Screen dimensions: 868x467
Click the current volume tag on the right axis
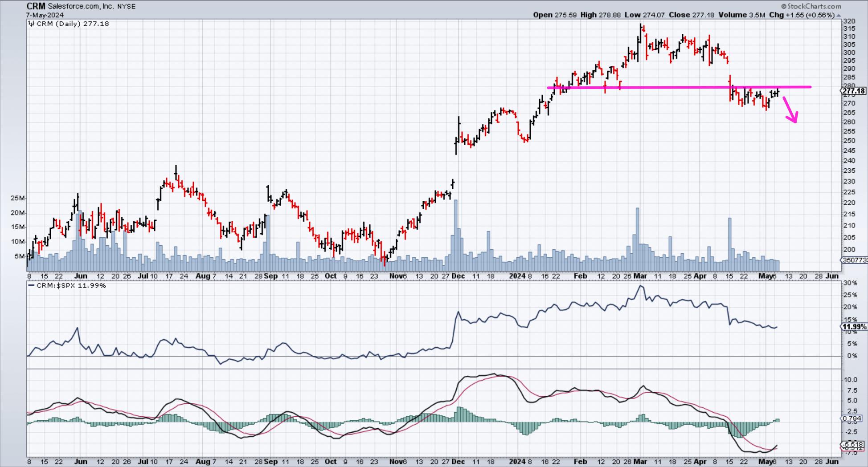click(854, 260)
